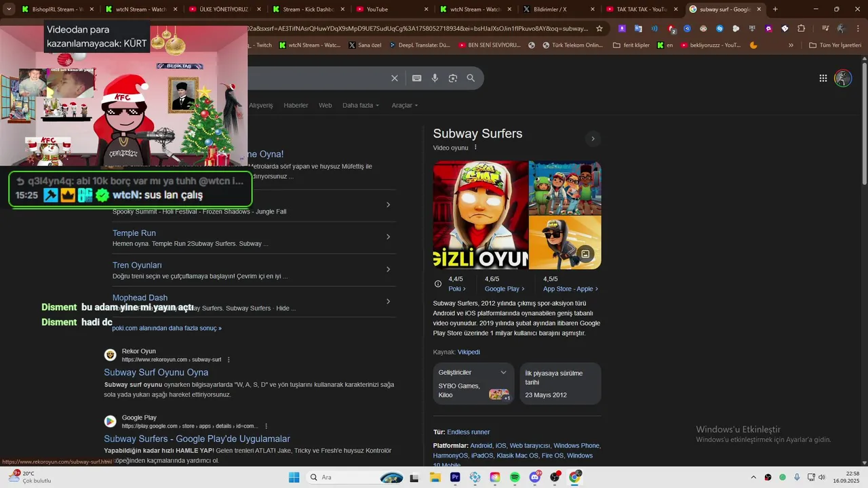Start voice search with the microphone icon

[435, 78]
